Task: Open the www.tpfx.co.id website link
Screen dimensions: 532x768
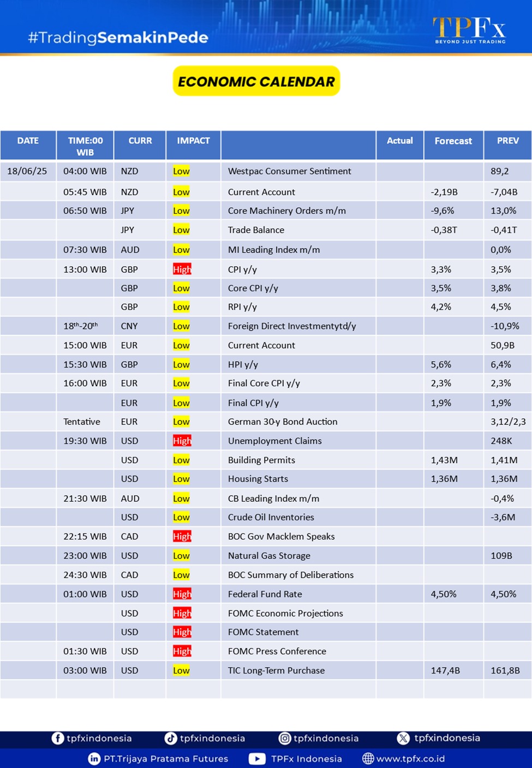Action: click(410, 759)
